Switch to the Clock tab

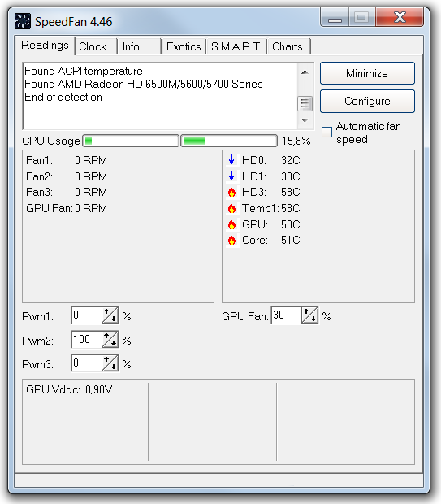coord(96,46)
